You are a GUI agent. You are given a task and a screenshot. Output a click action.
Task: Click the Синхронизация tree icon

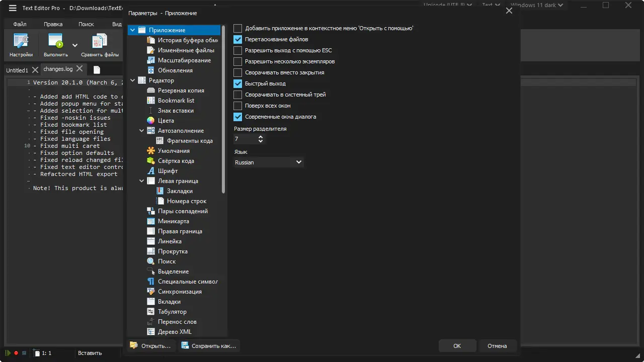(150, 292)
